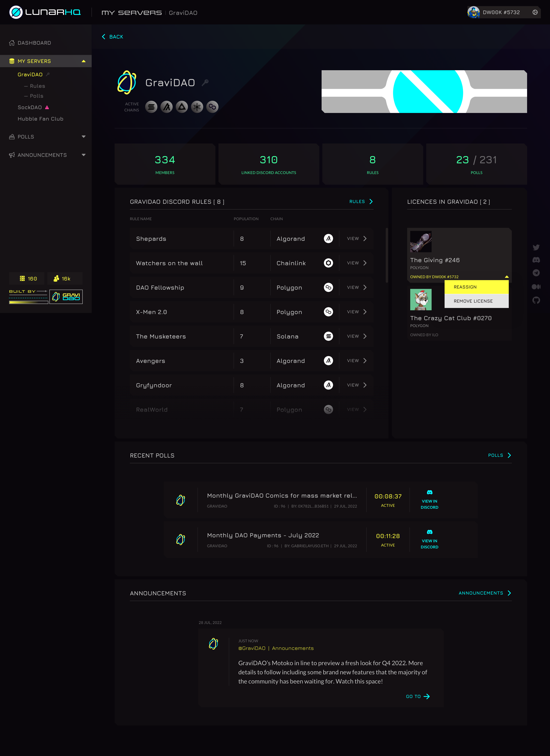Open the GitHub icon on right edge

click(536, 300)
